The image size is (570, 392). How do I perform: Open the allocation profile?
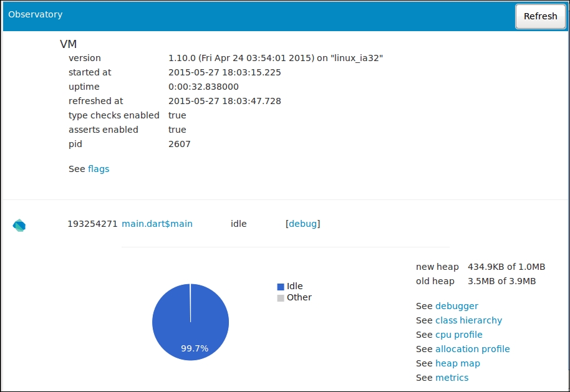pos(473,348)
